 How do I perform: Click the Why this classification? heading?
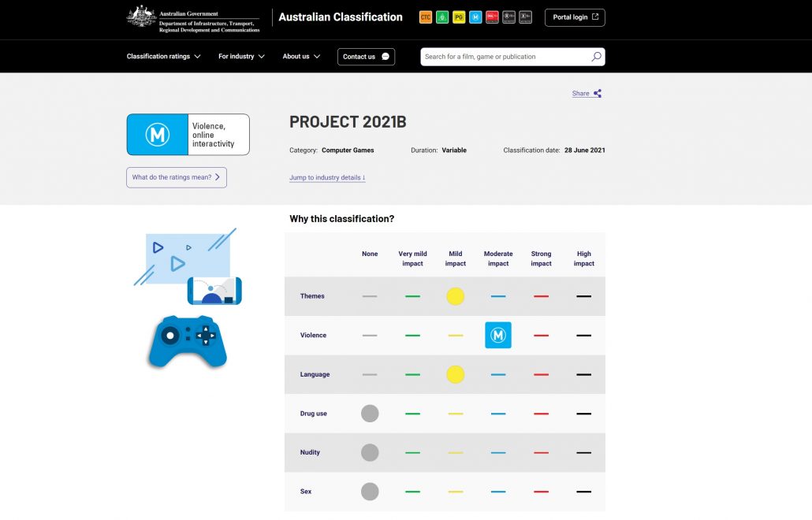[x=342, y=219]
